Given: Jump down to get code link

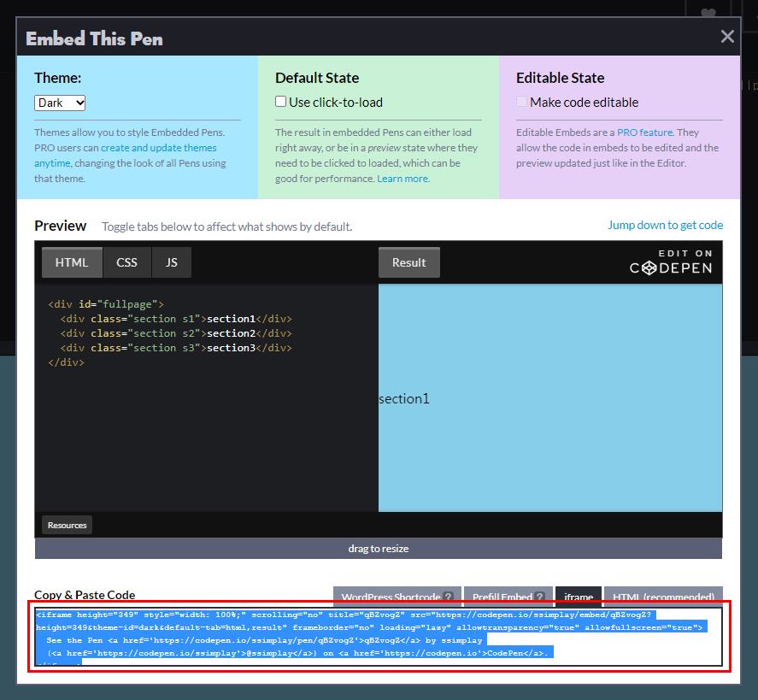Looking at the screenshot, I should [665, 226].
